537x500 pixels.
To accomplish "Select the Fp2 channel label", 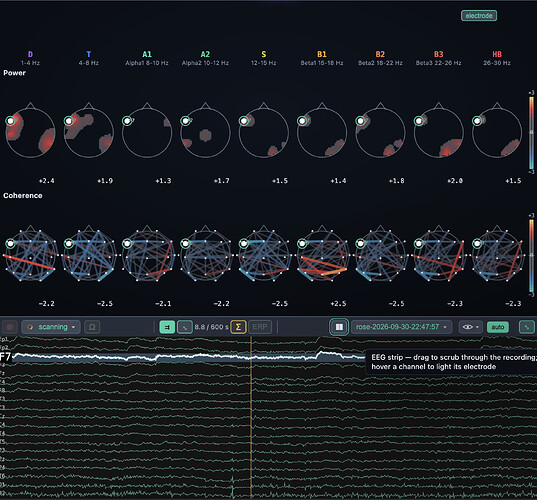I will pos(3,348).
